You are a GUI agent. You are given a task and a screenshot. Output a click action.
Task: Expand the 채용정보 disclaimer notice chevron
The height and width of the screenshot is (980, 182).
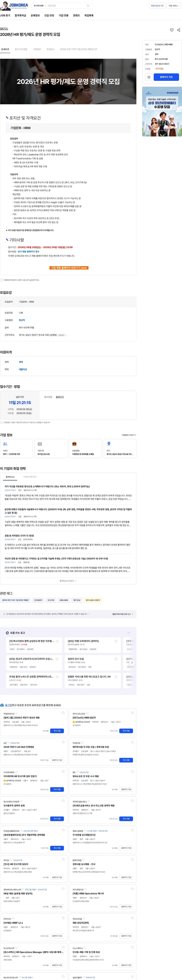pyautogui.click(x=89, y=614)
